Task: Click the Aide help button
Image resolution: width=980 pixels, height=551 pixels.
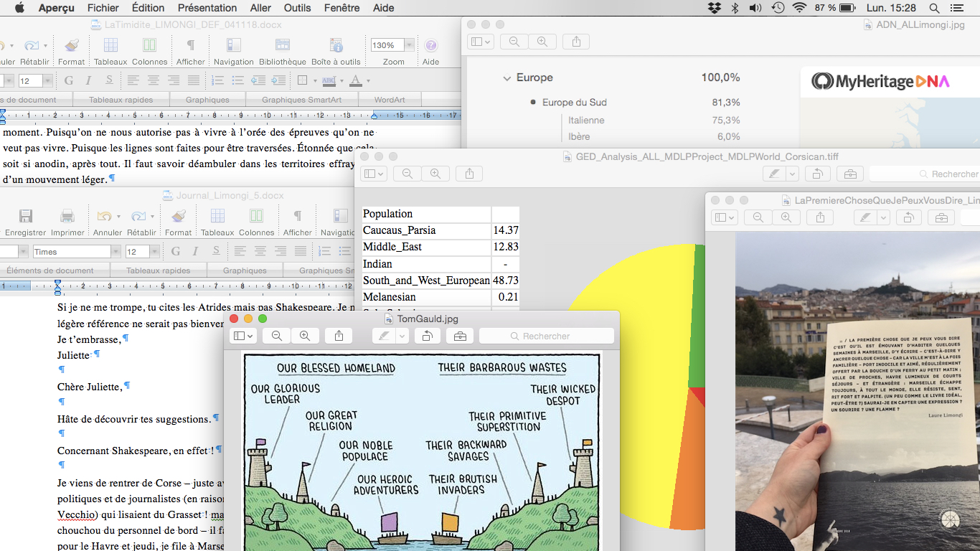Action: click(x=430, y=46)
